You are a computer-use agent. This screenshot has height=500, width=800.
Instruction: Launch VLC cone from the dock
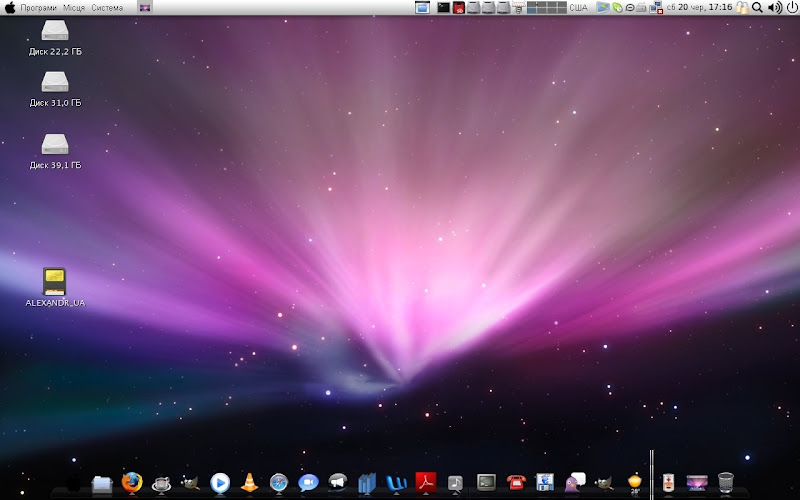pos(249,483)
